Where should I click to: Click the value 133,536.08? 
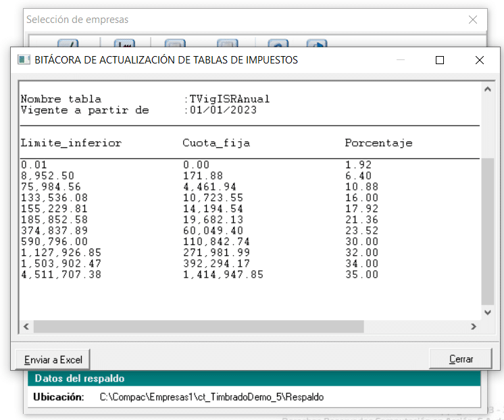(x=54, y=198)
